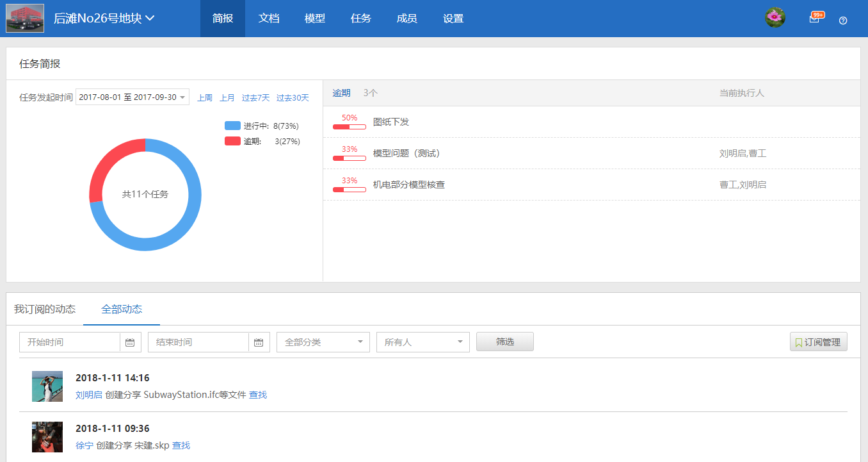Screen dimensions: 868x462
Task: Select the 过去7天 quick date link
Action: (255, 98)
